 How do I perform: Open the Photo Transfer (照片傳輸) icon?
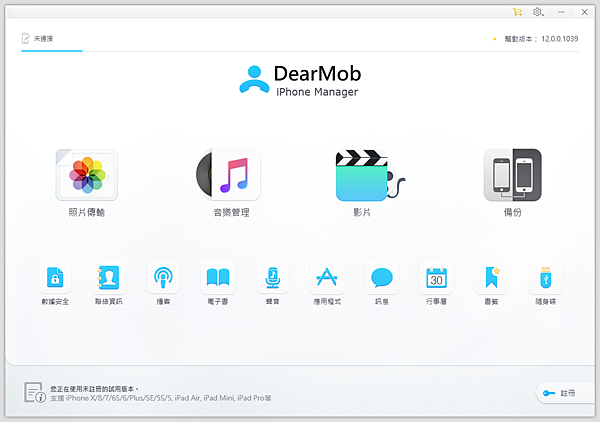tap(86, 175)
